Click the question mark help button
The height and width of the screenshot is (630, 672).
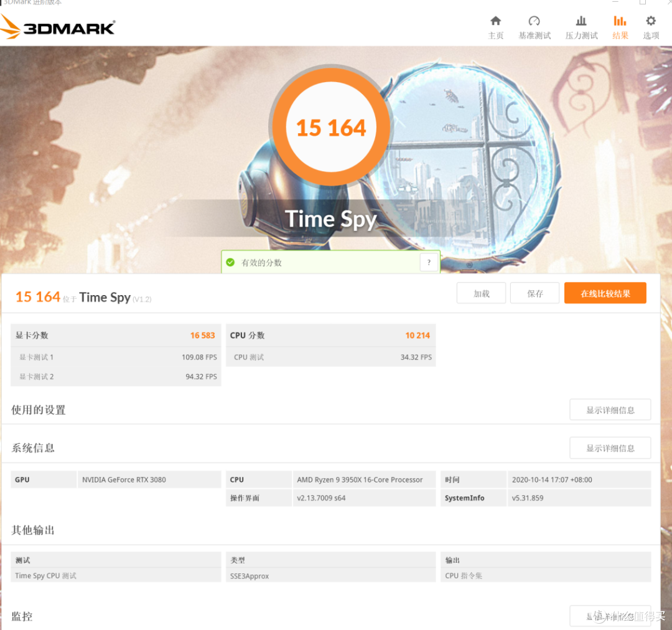429,262
